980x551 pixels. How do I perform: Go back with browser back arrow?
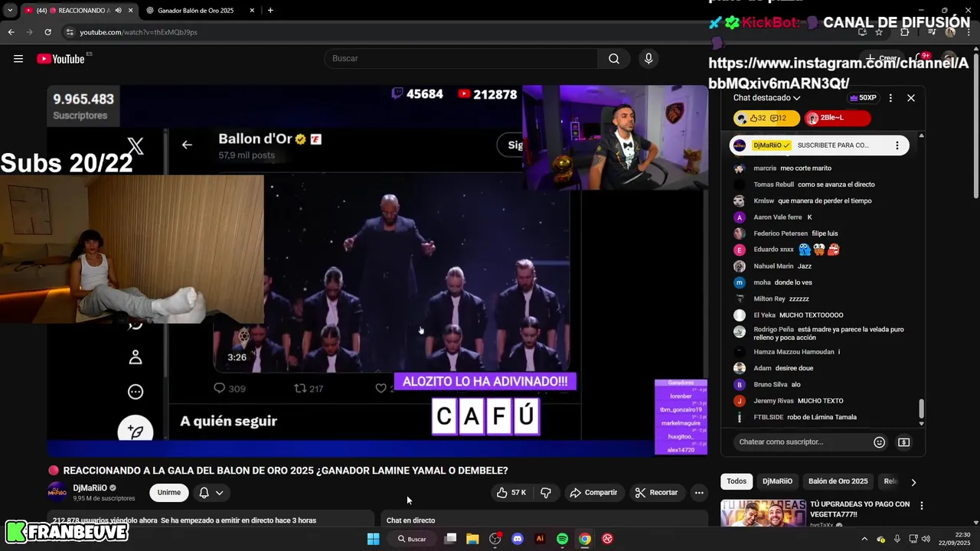11,32
